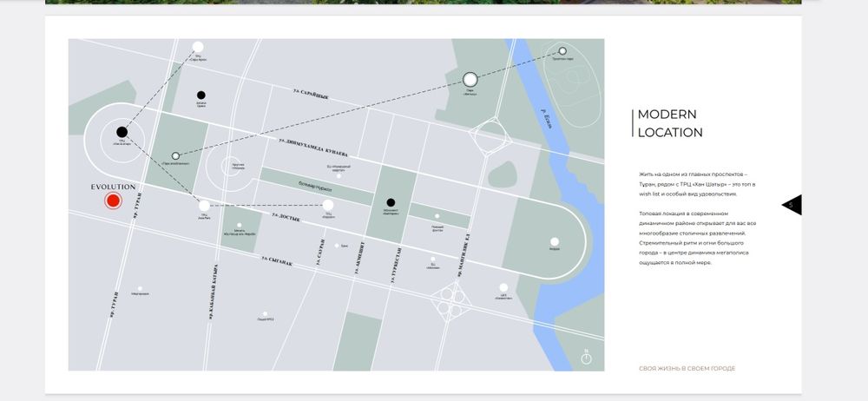Click the black marker near Sary Arka

(201, 95)
